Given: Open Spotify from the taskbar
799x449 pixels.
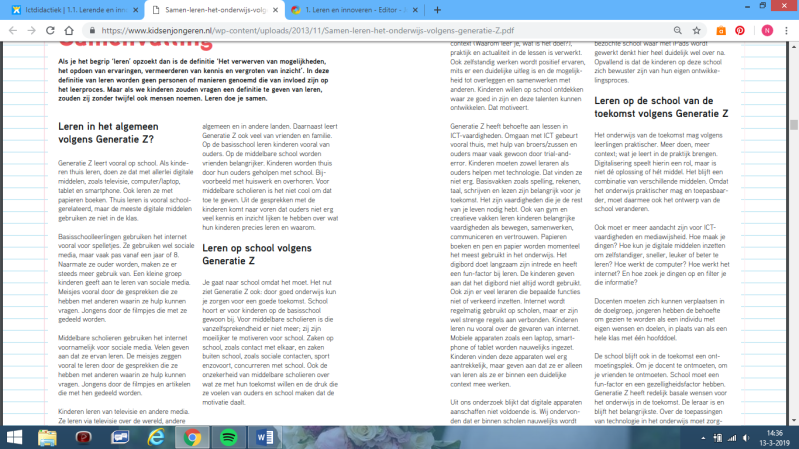Looking at the screenshot, I should tap(228, 437).
